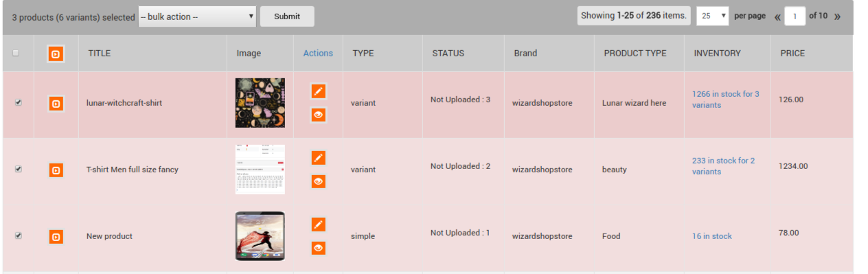
Task: Click the Submit button
Action: 287,16
